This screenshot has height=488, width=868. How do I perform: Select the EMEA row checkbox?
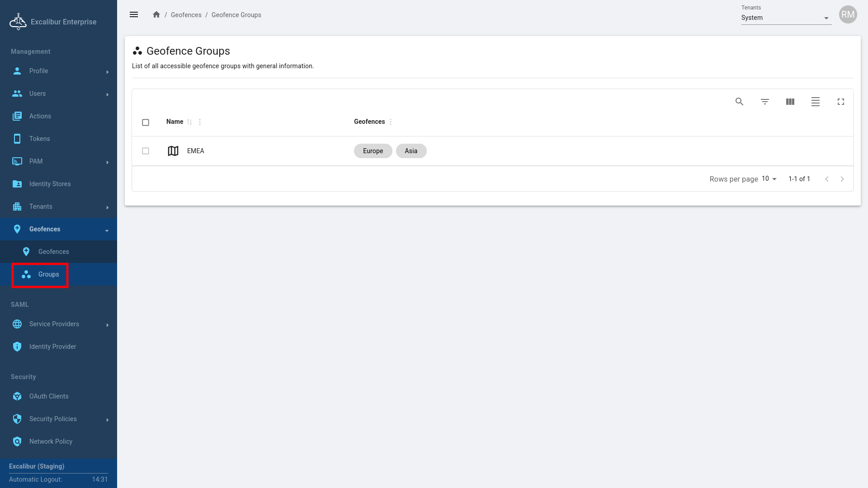(x=146, y=151)
